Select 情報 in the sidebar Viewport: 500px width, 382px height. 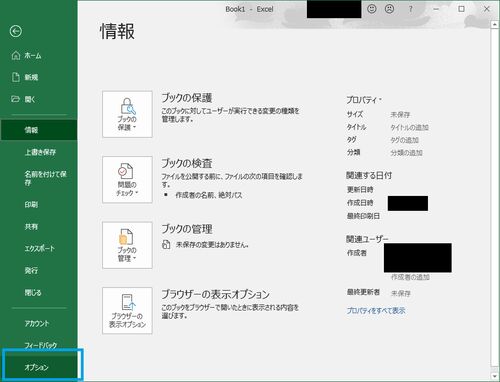39,130
